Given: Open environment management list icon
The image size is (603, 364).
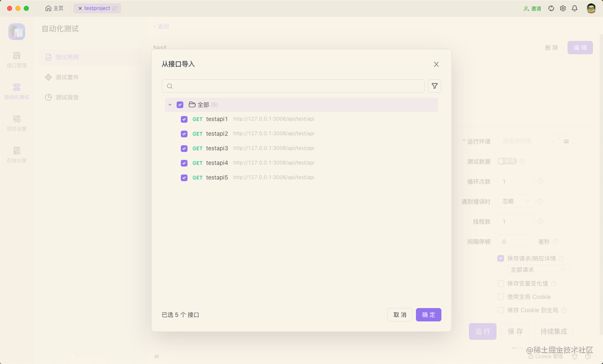Looking at the screenshot, I should (x=566, y=141).
